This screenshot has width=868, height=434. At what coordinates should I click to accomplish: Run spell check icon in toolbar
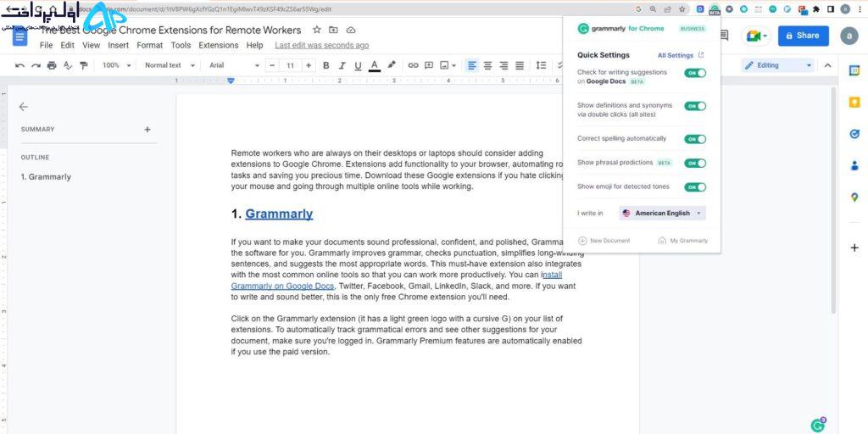click(x=68, y=65)
